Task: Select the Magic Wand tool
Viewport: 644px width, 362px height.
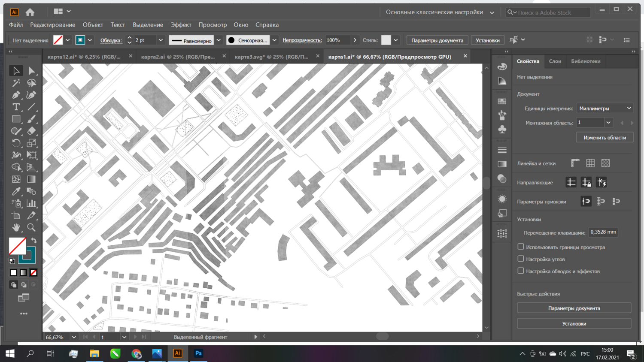Action: tap(16, 83)
